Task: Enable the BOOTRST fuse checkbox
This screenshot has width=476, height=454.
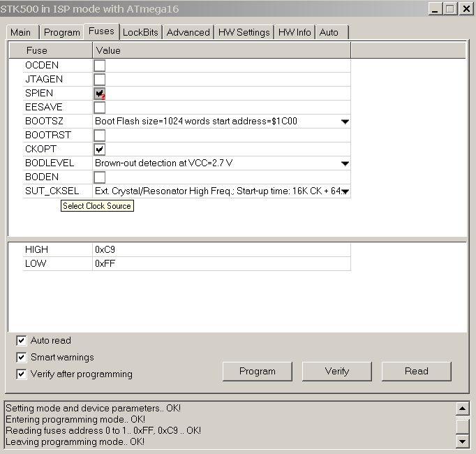Action: (x=100, y=136)
